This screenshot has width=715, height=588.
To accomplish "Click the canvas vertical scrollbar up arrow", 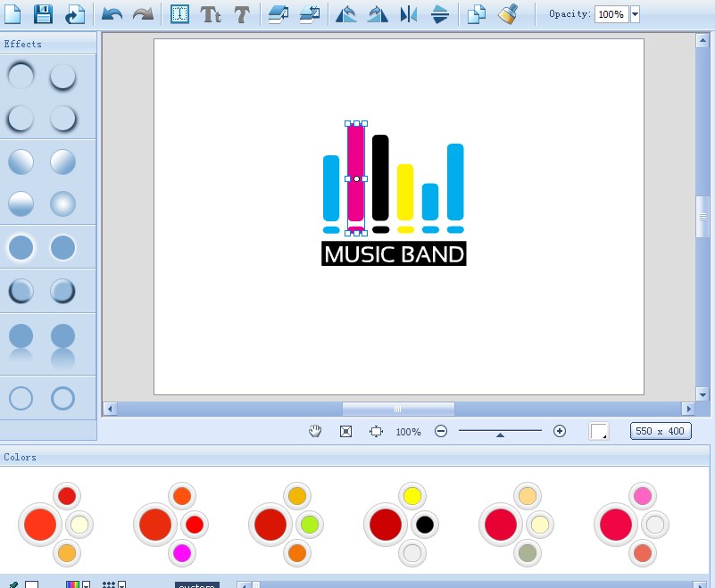I will tap(703, 41).
